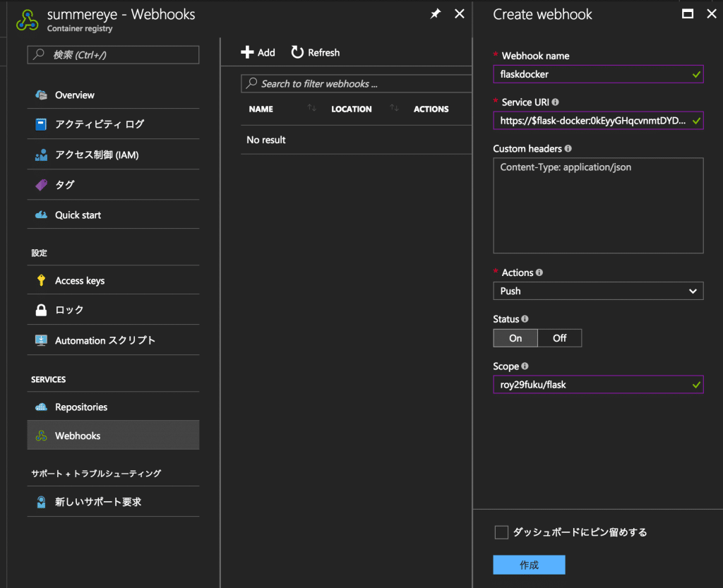Click the Webhook name input field
Screen dimensions: 723x588
pos(598,74)
